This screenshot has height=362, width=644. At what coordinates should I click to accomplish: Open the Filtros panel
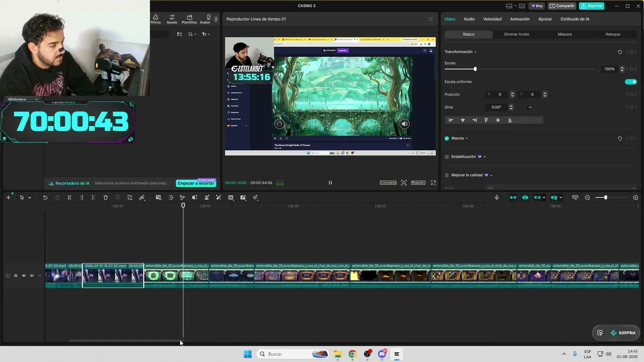point(155,19)
